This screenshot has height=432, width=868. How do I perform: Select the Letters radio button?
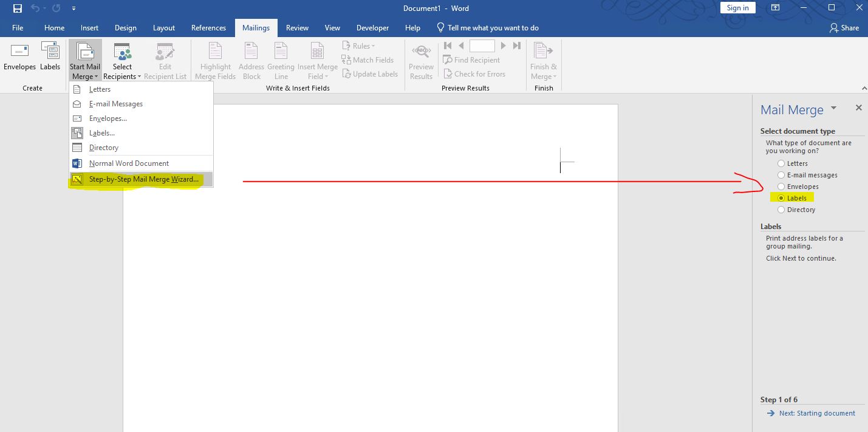point(781,163)
